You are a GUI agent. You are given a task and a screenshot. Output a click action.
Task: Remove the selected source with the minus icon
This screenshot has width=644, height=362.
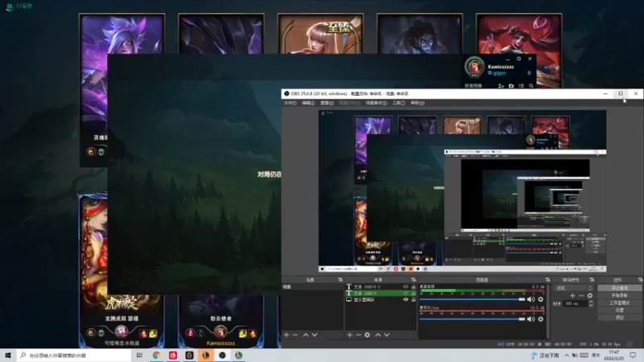pyautogui.click(x=358, y=335)
